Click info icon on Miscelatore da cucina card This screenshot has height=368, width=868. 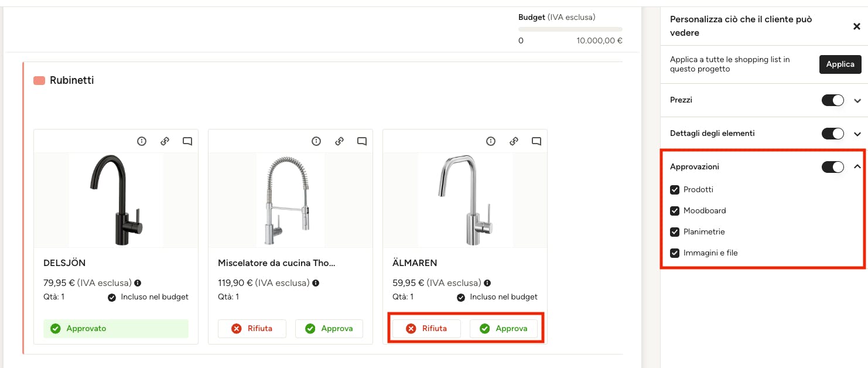[x=316, y=141]
